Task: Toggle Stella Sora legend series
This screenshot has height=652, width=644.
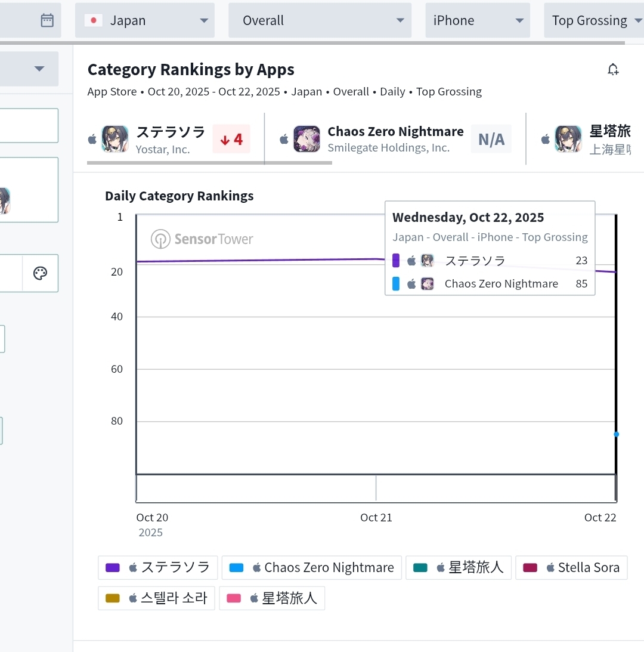Action: [x=572, y=567]
